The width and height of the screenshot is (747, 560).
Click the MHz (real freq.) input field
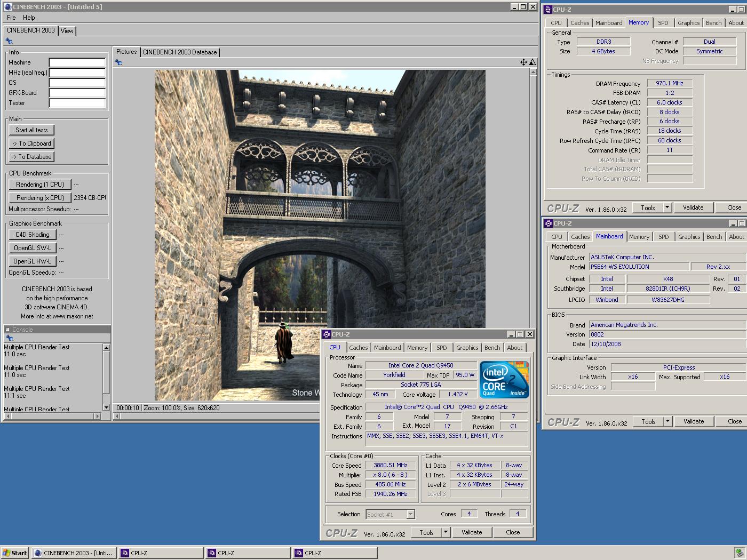coord(77,73)
